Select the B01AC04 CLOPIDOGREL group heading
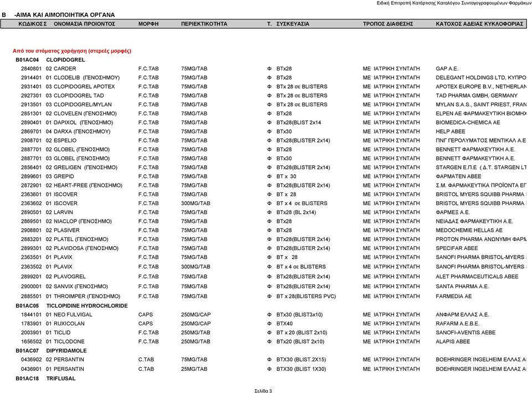 (x=50, y=60)
